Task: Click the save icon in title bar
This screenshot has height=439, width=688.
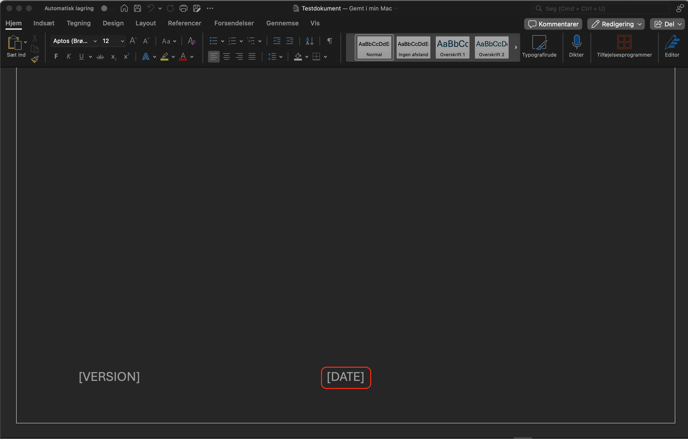Action: click(138, 8)
